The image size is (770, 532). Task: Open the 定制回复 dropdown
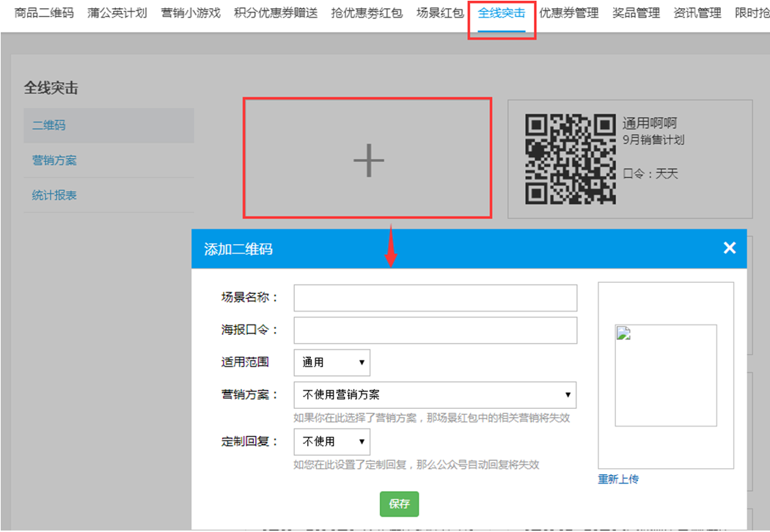coord(331,441)
